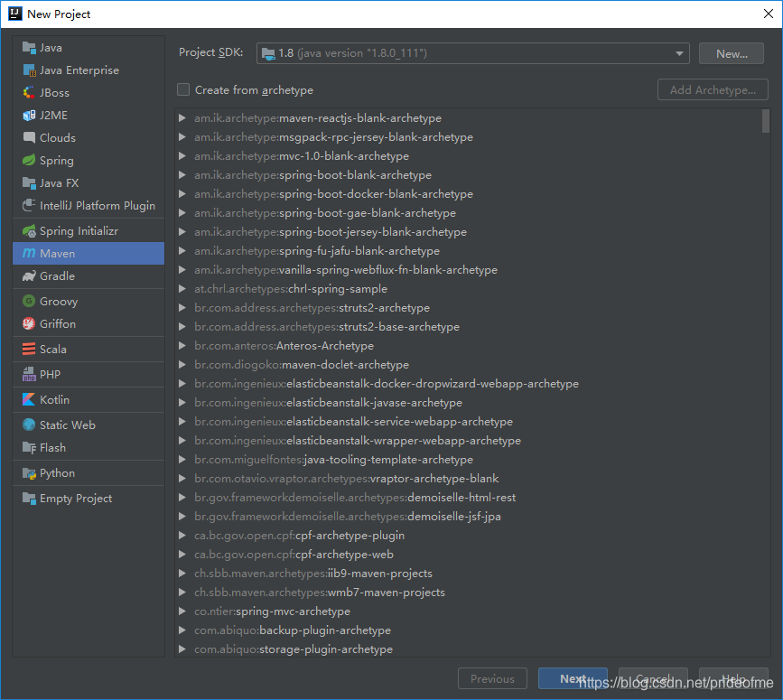Enable Create from archetype checkbox

[183, 90]
